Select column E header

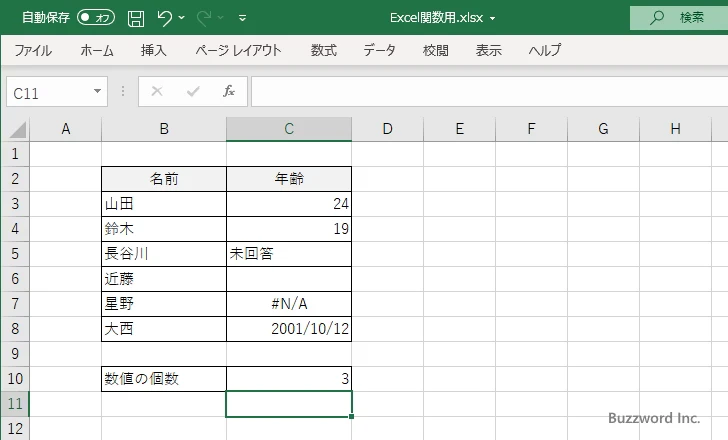[x=460, y=129]
